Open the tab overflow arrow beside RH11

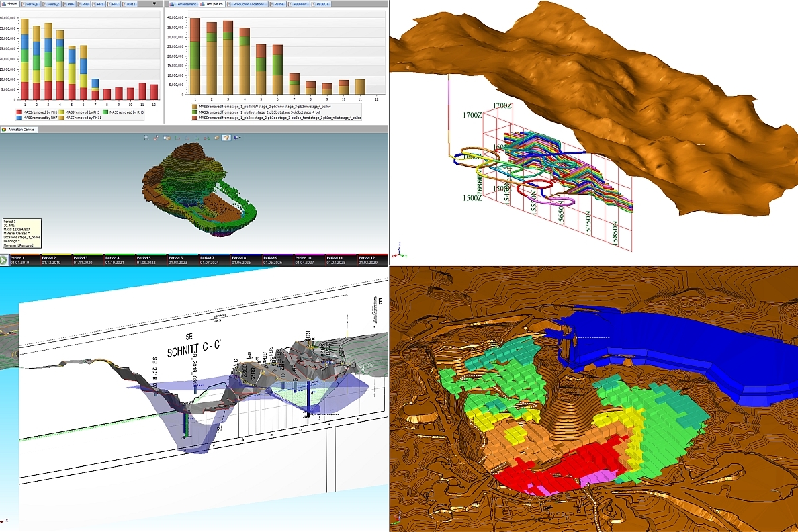(x=154, y=3)
